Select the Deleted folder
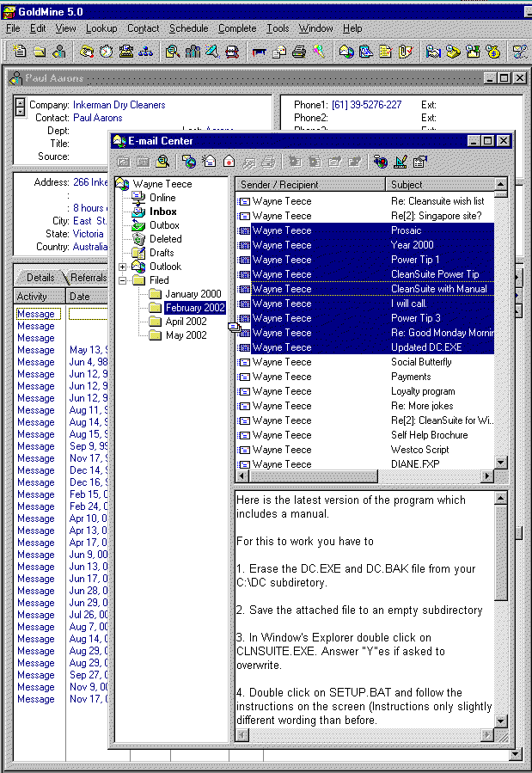Image resolution: width=532 pixels, height=773 pixels. [166, 239]
